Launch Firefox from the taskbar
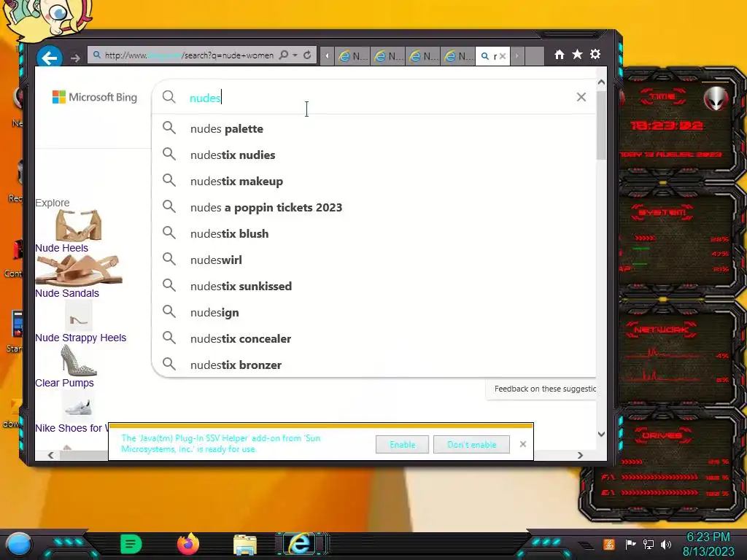This screenshot has width=747, height=560. pyautogui.click(x=188, y=544)
